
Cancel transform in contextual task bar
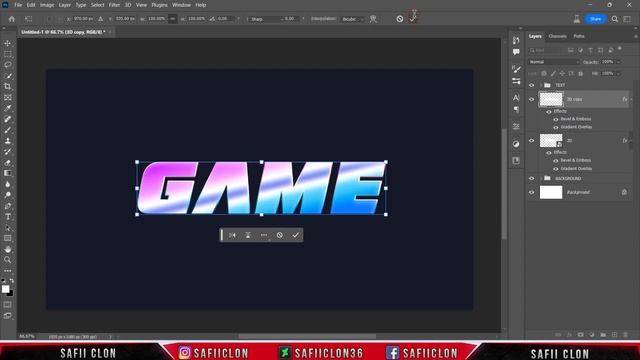click(x=280, y=235)
